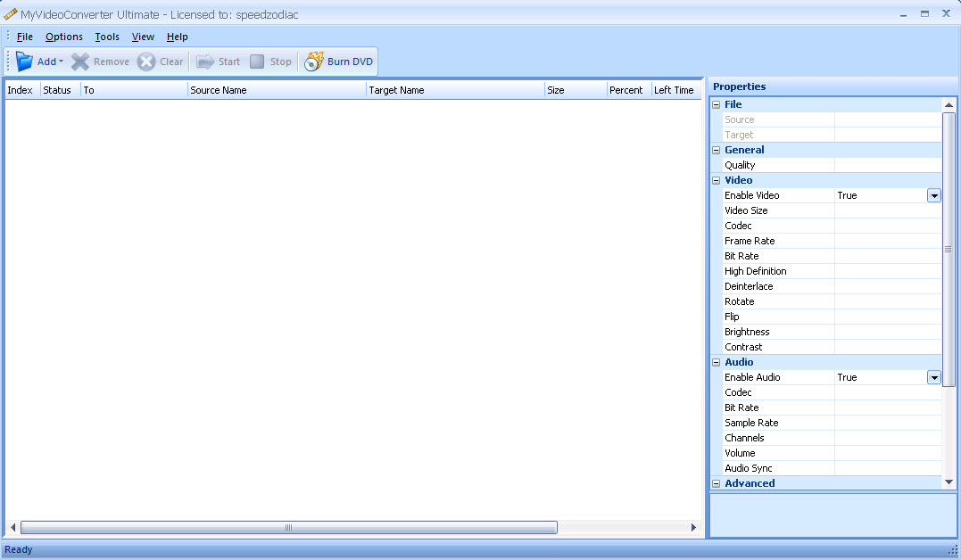
Task: Sort by Target Name column header
Action: click(x=455, y=90)
